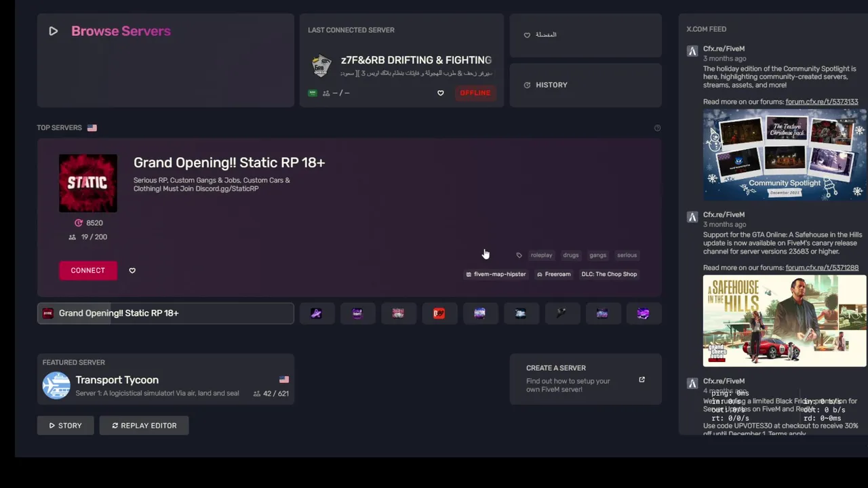
Task: Click DLC: The Chop Shop label
Action: (609, 274)
